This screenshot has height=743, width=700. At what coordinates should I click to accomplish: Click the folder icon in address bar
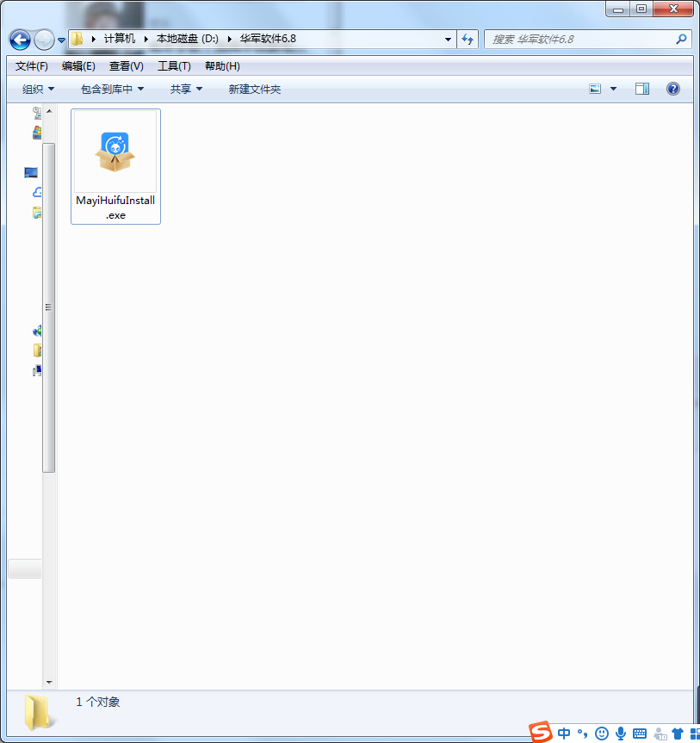click(77, 39)
